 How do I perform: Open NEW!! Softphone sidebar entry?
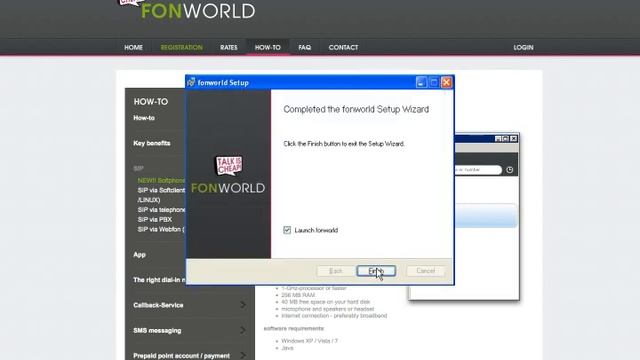click(x=161, y=180)
